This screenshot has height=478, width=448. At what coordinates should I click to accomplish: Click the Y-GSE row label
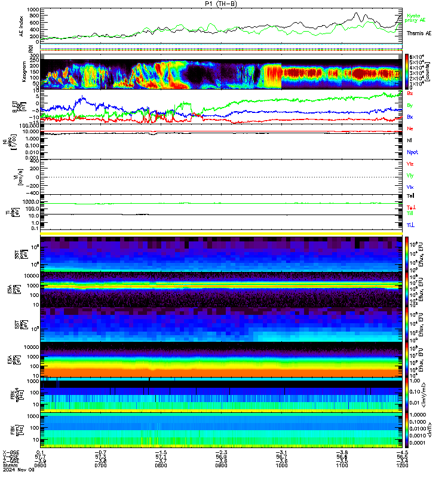click(x=11, y=457)
